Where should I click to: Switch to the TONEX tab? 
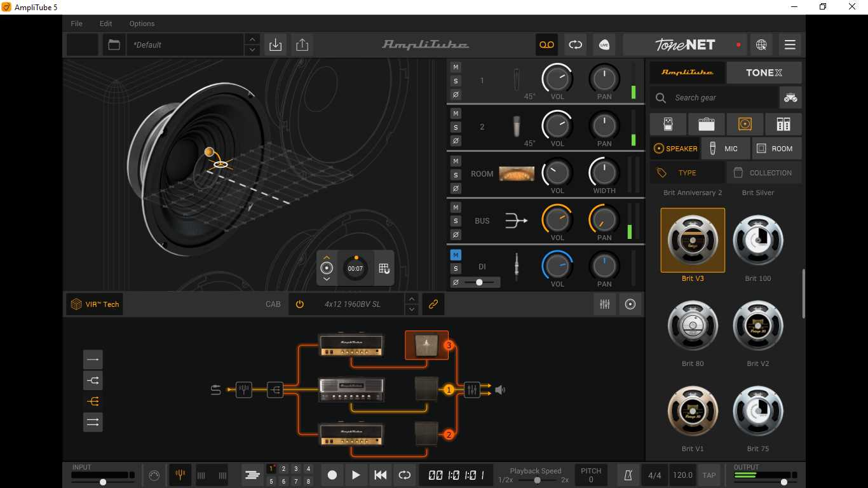(x=764, y=72)
